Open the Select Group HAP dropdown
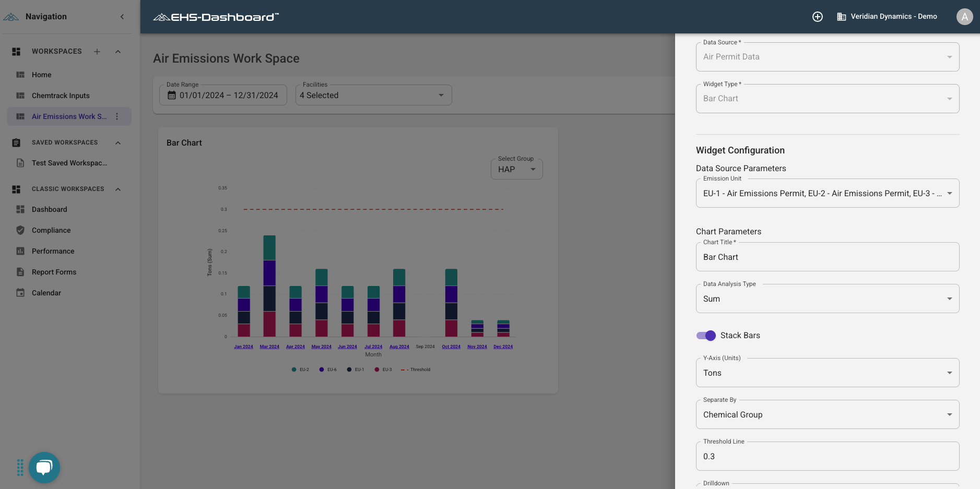The width and height of the screenshot is (980, 489). click(x=516, y=169)
